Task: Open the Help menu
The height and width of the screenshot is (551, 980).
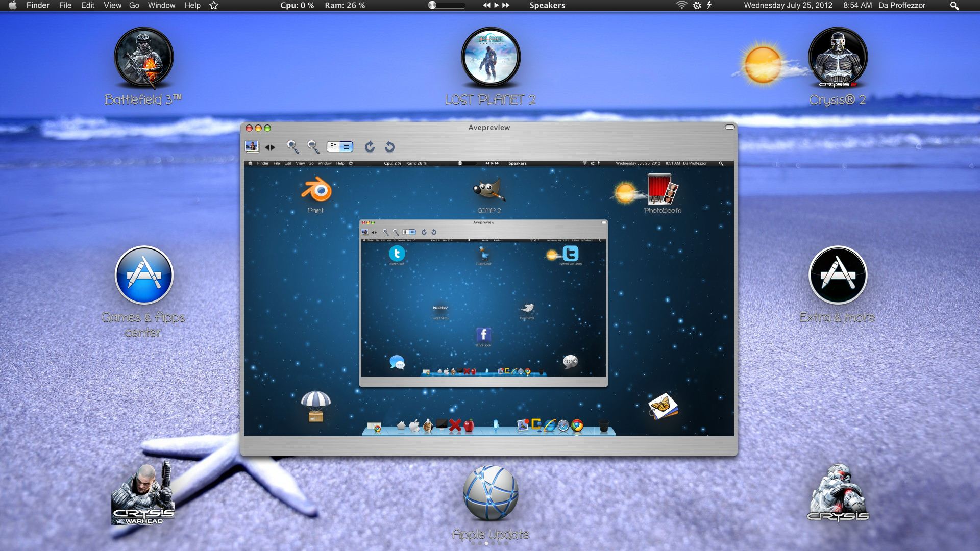Action: (192, 5)
